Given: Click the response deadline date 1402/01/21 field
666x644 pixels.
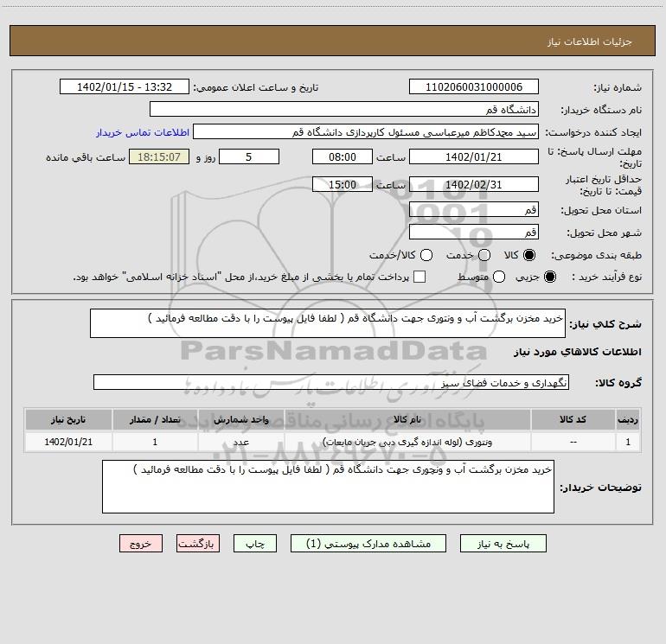Looking at the screenshot, I should (474, 156).
